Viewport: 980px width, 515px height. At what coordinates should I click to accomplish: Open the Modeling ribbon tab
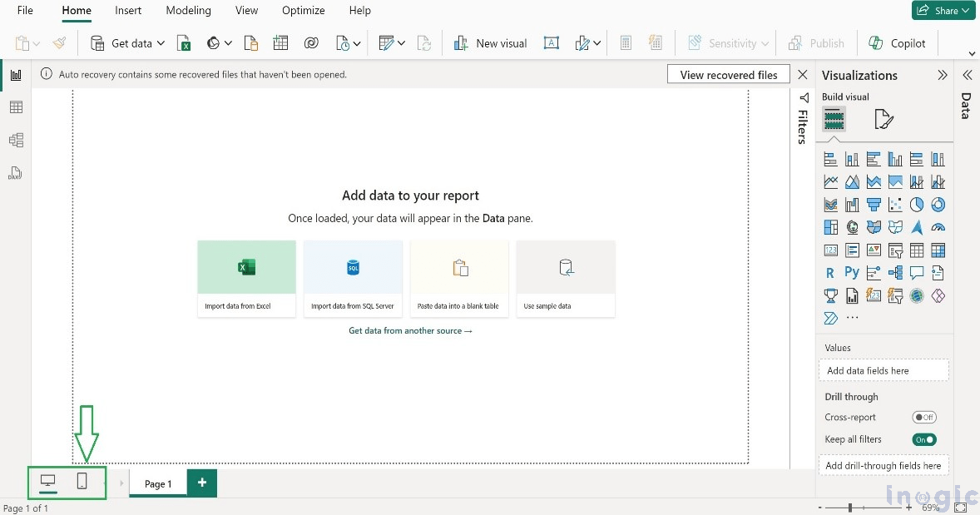(188, 10)
